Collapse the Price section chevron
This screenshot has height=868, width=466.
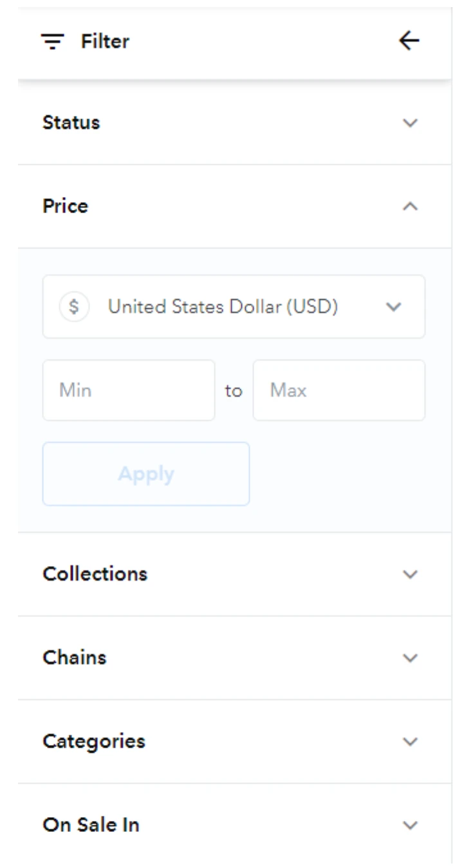click(x=410, y=206)
